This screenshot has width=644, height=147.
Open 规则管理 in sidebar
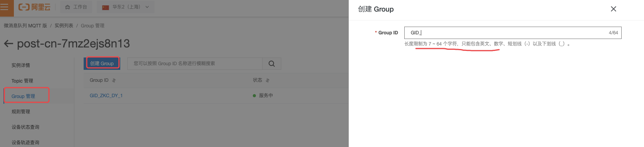(x=21, y=112)
